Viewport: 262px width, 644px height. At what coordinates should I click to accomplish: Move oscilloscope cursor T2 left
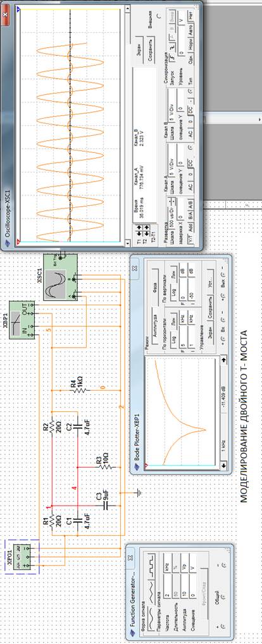(146, 234)
